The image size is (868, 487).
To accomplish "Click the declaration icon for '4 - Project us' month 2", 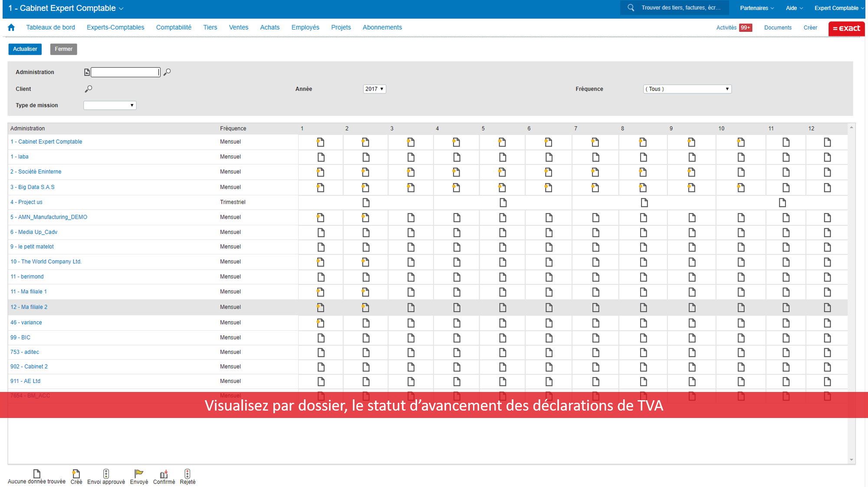I will point(365,202).
